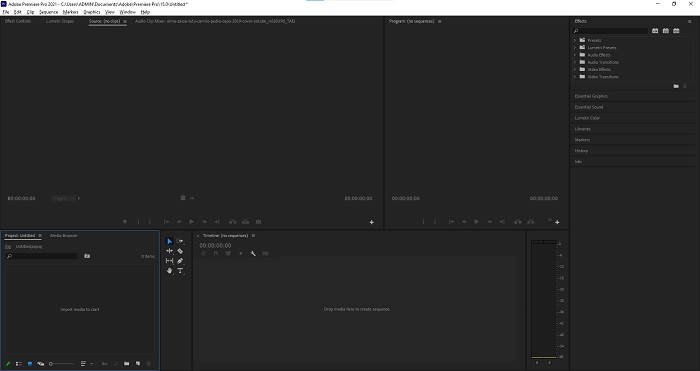Viewport: 700px width, 371px height.
Task: Expand the Presets folder
Action: (x=575, y=40)
